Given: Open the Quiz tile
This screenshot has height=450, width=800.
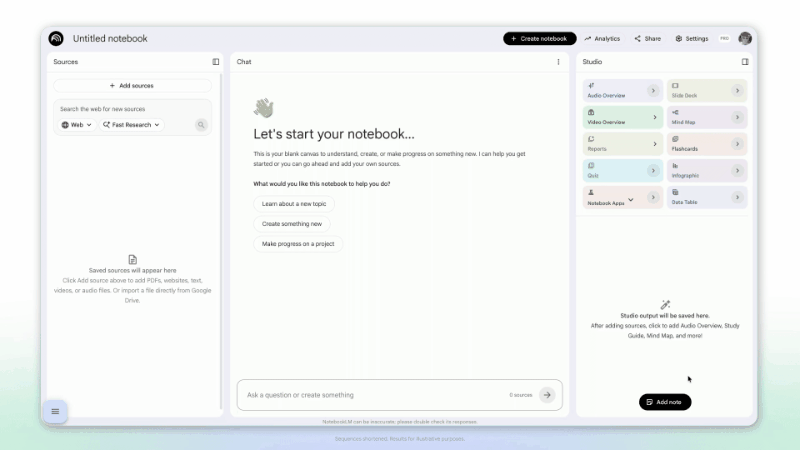Looking at the screenshot, I should click(x=622, y=170).
